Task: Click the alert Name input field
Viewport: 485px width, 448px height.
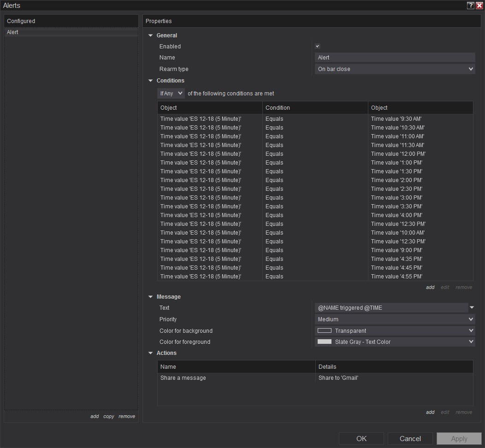Action: tap(395, 58)
